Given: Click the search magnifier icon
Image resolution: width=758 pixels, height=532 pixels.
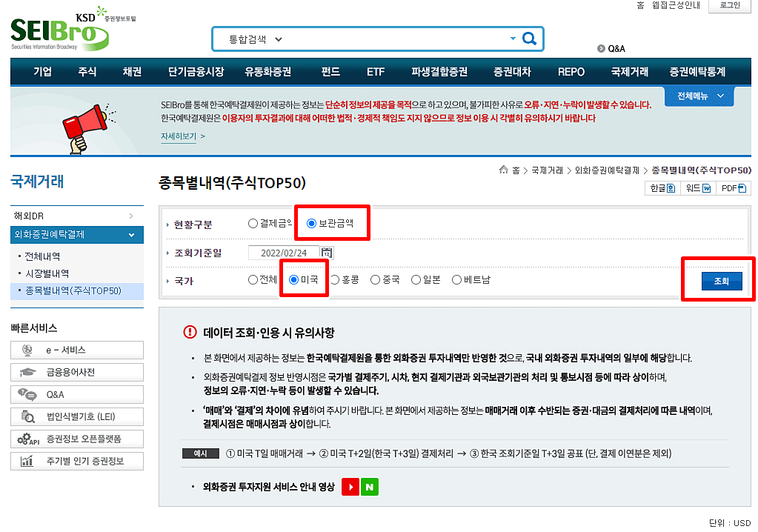Looking at the screenshot, I should pos(529,39).
